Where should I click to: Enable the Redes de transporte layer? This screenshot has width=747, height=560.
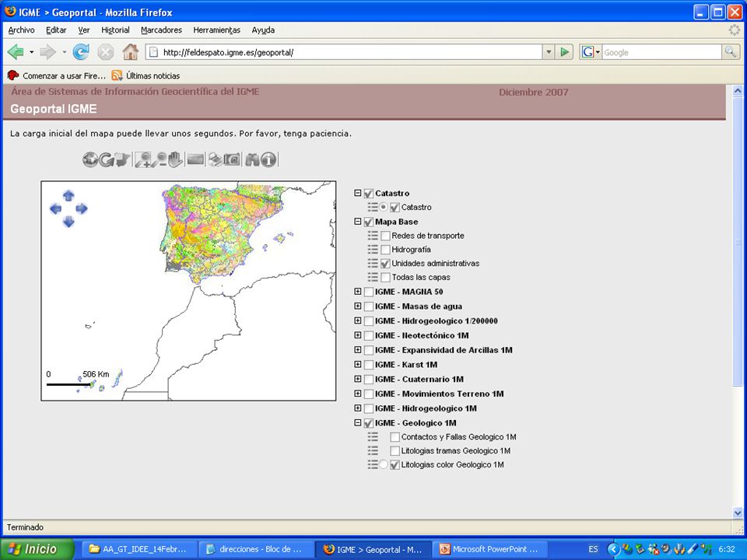tap(385, 236)
